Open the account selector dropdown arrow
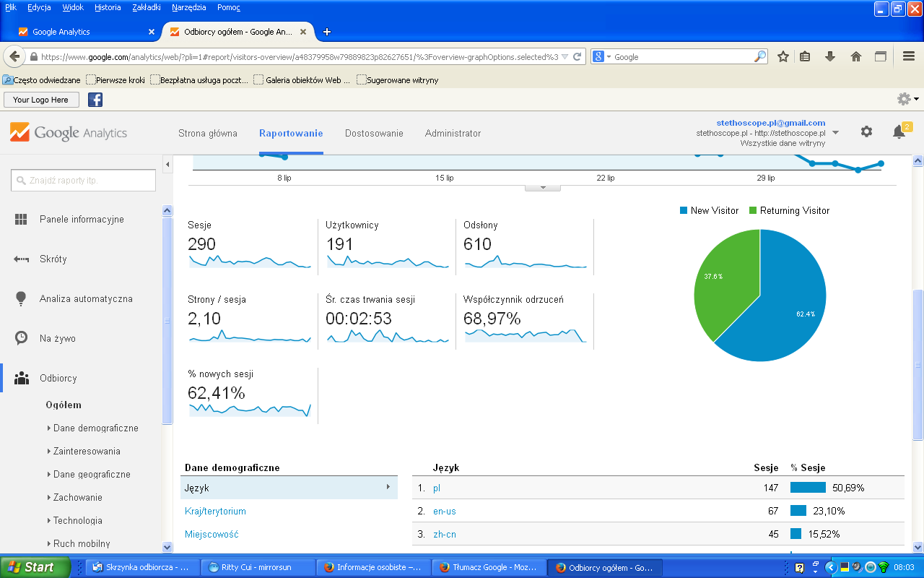The image size is (924, 578). coord(836,133)
